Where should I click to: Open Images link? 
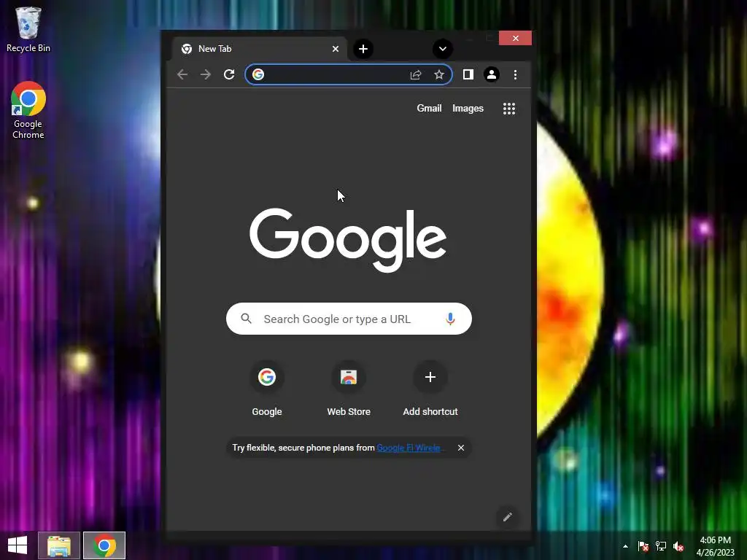(468, 109)
